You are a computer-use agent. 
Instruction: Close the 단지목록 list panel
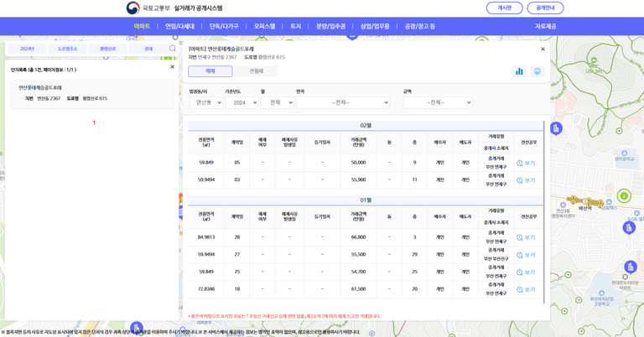pos(173,67)
